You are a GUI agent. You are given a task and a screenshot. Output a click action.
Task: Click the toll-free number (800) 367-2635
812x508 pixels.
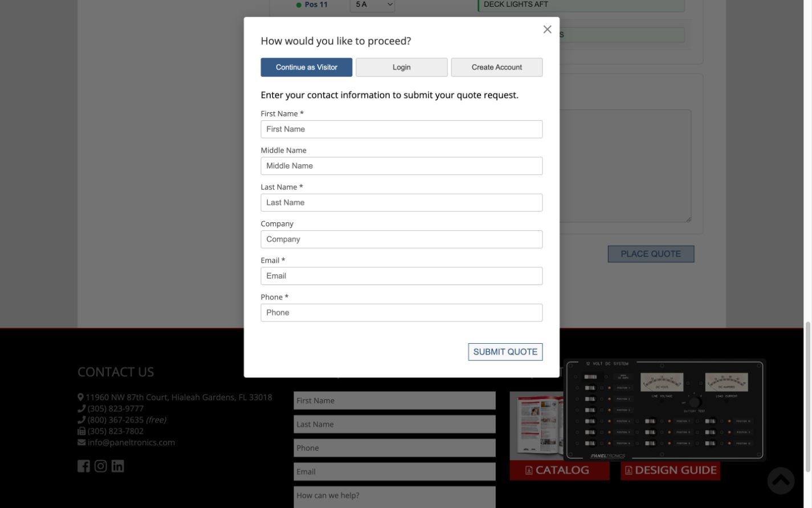point(116,420)
